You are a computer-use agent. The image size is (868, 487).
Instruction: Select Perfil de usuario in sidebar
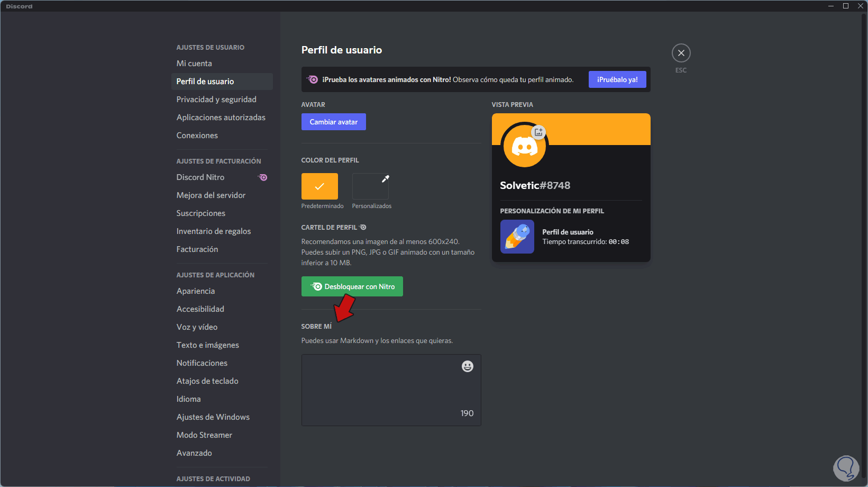(x=222, y=82)
